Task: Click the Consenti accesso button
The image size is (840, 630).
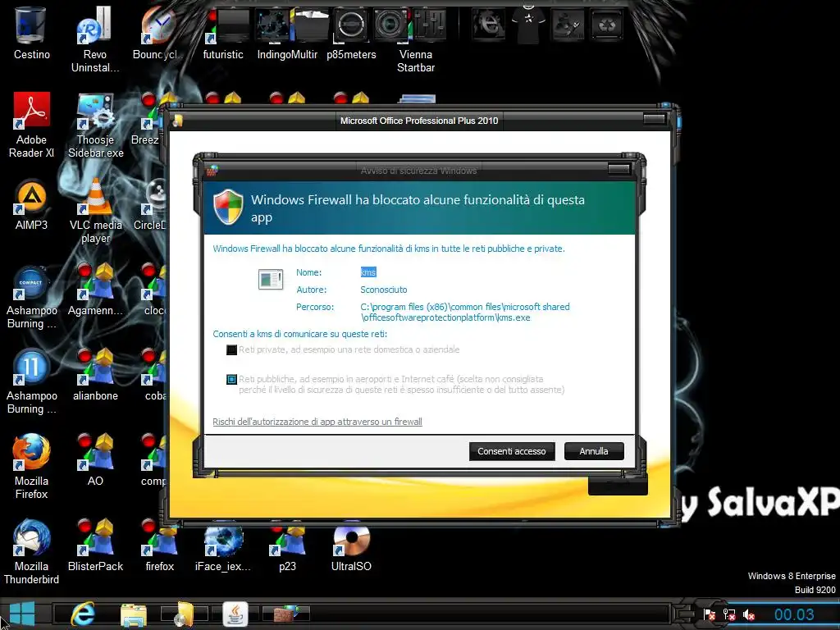Action: [x=512, y=451]
